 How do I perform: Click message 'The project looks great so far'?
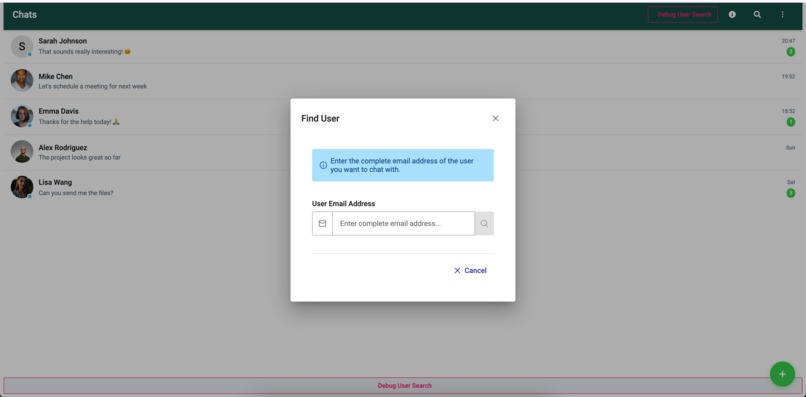point(80,157)
